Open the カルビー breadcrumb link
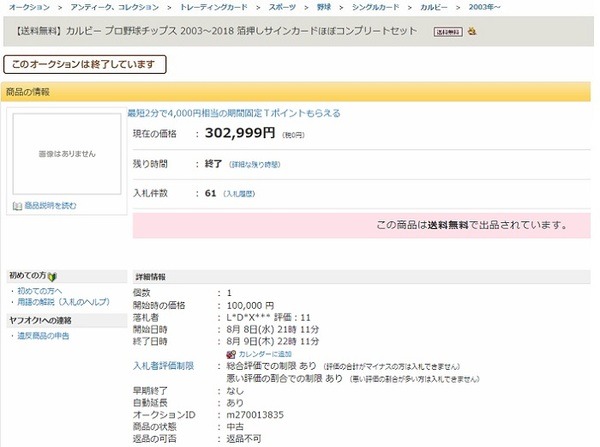This screenshot has height=447, width=600. click(x=434, y=7)
